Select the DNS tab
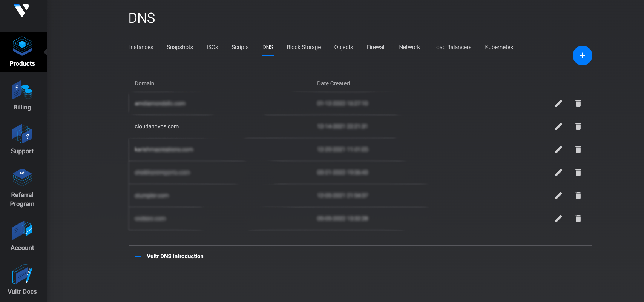644x302 pixels. point(268,47)
